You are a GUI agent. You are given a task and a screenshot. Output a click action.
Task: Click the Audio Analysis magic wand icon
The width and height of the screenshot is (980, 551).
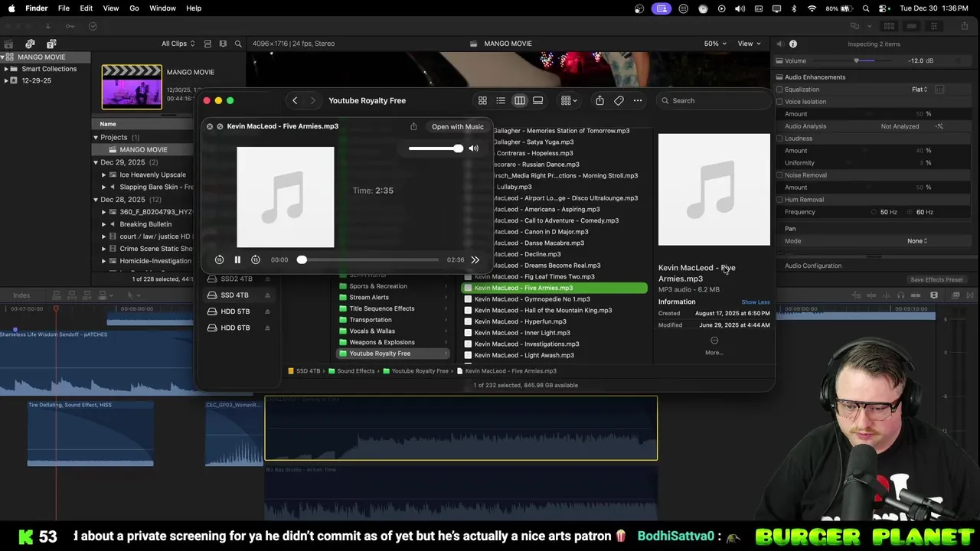point(939,126)
